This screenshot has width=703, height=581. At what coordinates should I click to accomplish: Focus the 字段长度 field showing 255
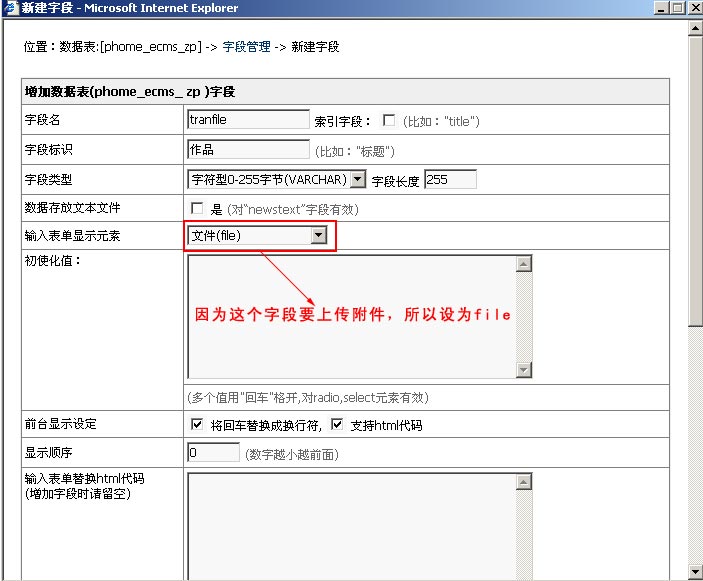point(450,180)
